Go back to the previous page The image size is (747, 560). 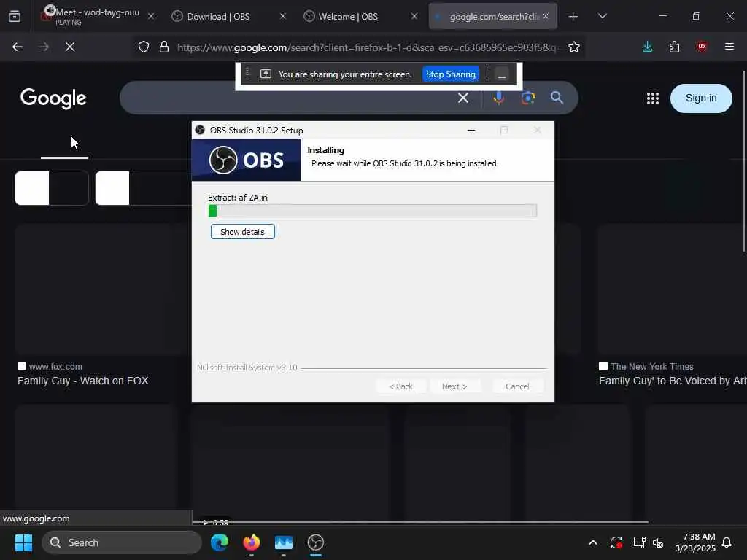18,47
